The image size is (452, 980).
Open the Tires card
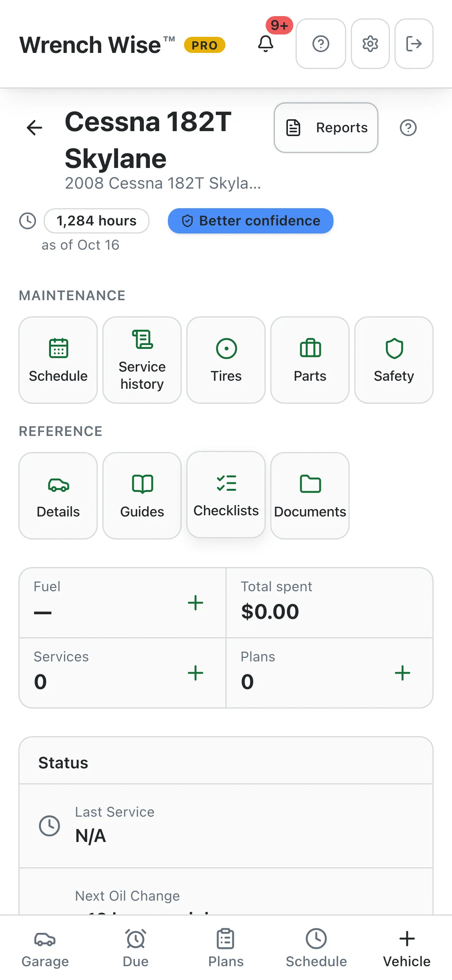226,360
